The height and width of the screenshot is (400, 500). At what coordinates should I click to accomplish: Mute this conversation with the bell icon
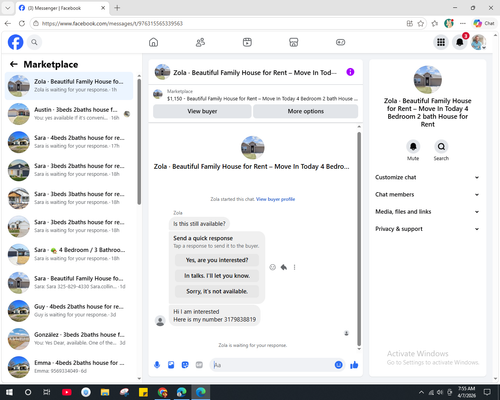(x=413, y=146)
